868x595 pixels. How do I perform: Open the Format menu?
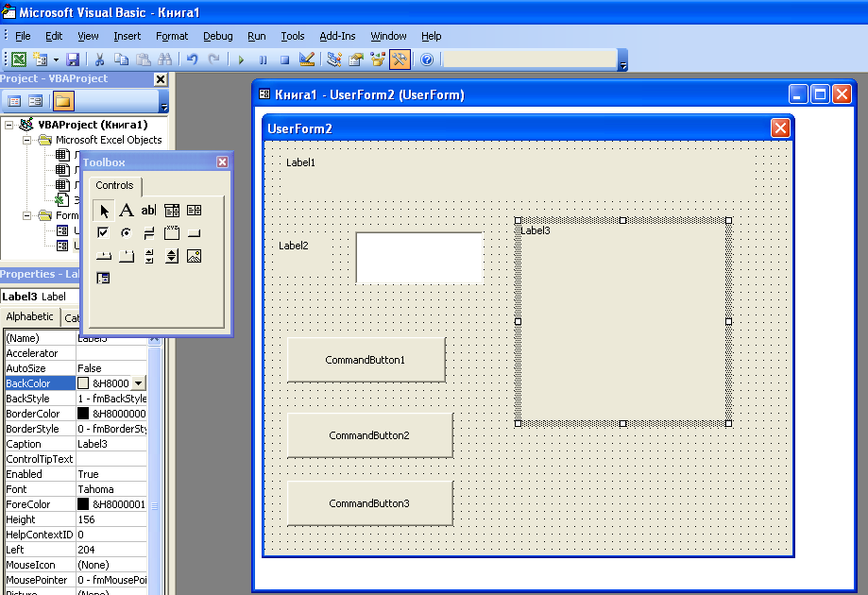[x=172, y=36]
